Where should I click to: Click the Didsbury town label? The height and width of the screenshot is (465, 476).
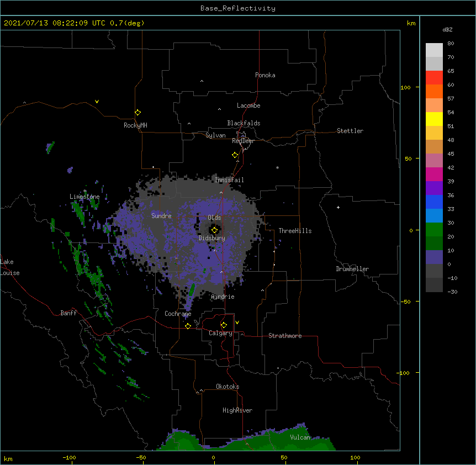(212, 238)
